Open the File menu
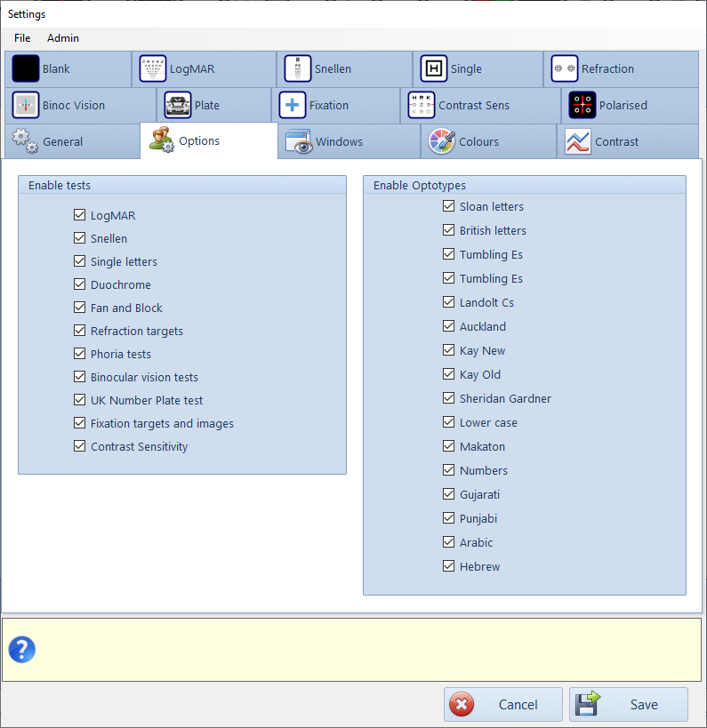 [22, 38]
